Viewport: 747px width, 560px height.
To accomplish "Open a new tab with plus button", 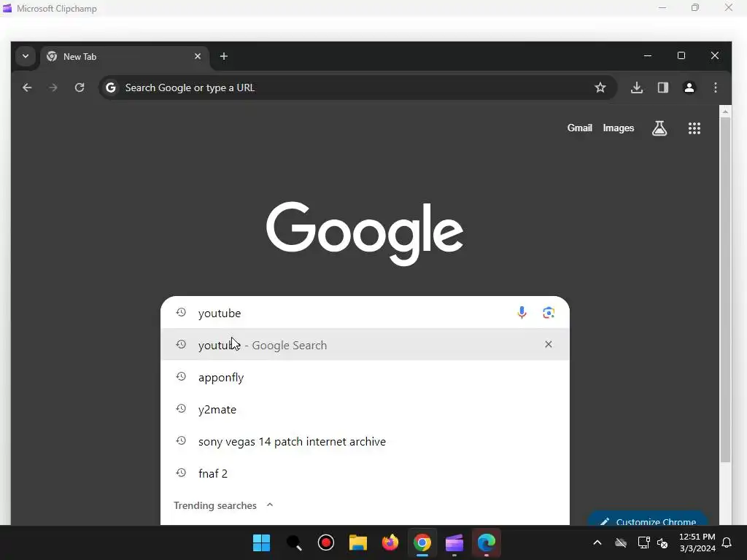I will (x=223, y=56).
